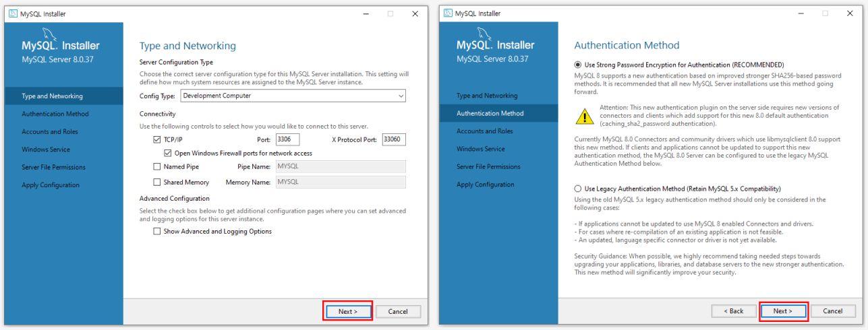Screen dimensions: 868x330
Task: Click Next in Authentication Method window
Action: click(x=783, y=310)
